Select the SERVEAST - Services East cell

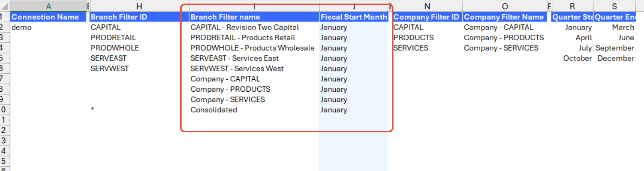pyautogui.click(x=235, y=58)
